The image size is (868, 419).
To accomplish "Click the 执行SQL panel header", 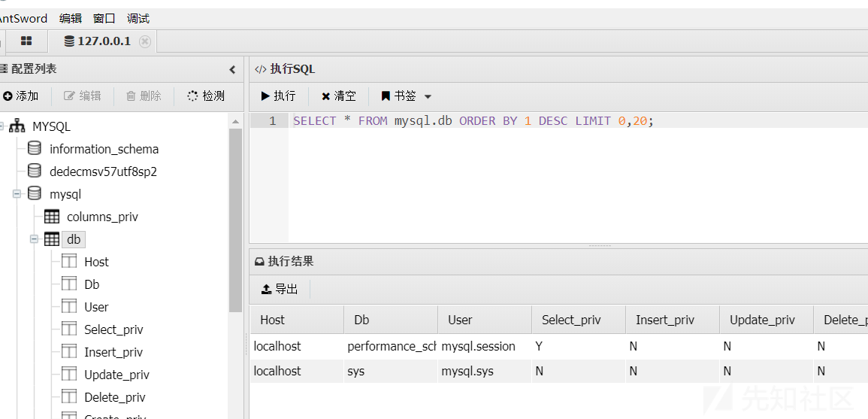I will 558,69.
